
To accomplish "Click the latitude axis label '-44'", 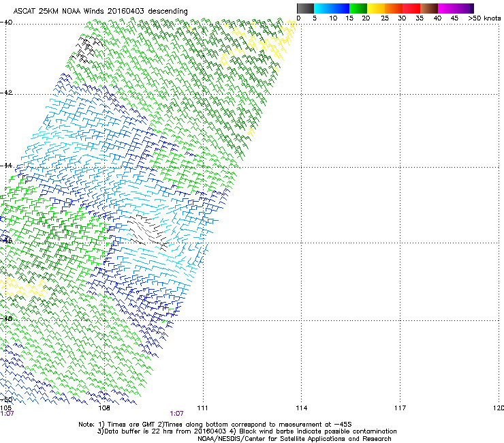I will (6, 166).
